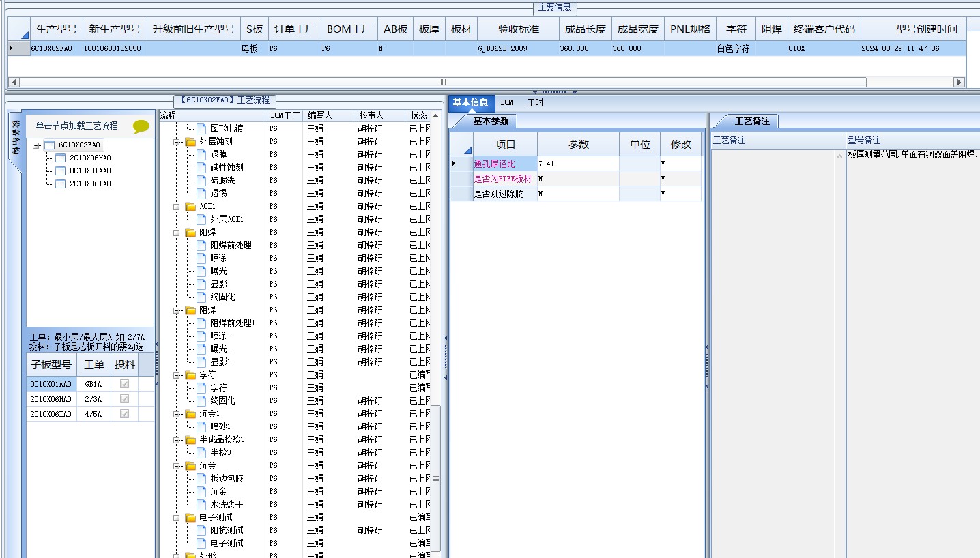Click the board icon beside 2C10X06IA0 tree node
The width and height of the screenshot is (980, 558).
tap(60, 183)
